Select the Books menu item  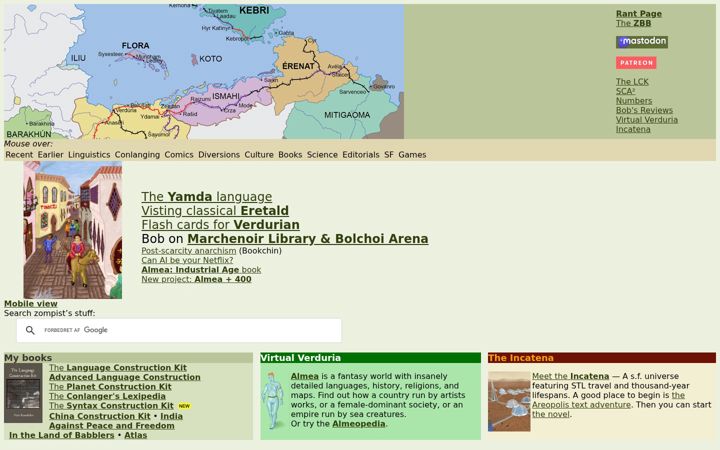click(x=290, y=155)
